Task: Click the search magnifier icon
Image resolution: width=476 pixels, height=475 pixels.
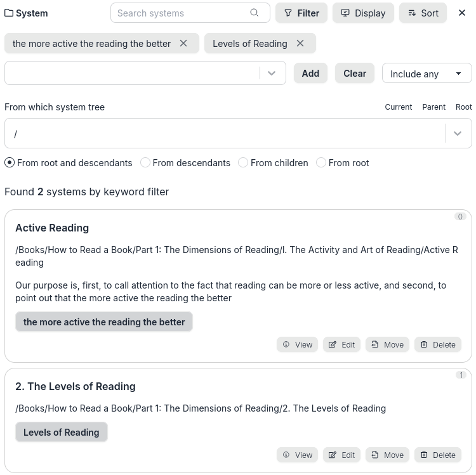Action: point(255,13)
